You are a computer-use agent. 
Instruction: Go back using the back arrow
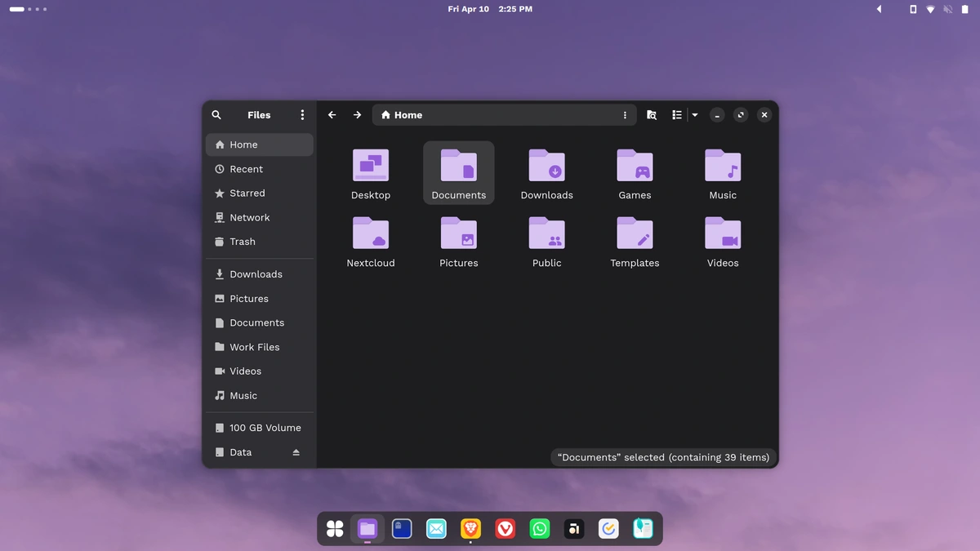click(x=332, y=115)
